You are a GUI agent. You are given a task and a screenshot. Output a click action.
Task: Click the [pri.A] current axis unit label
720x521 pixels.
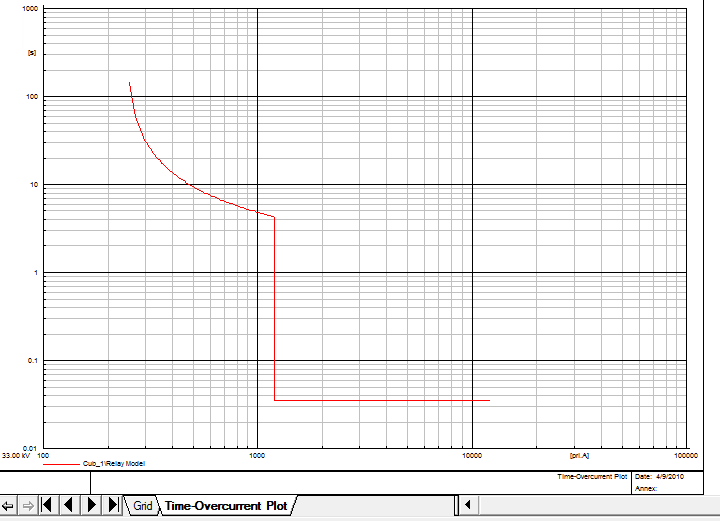[579, 455]
